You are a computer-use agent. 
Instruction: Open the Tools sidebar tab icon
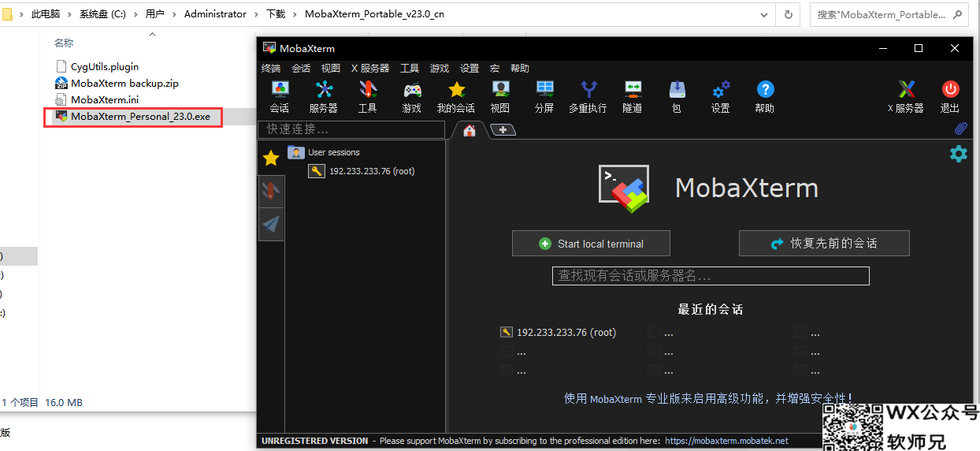click(271, 191)
